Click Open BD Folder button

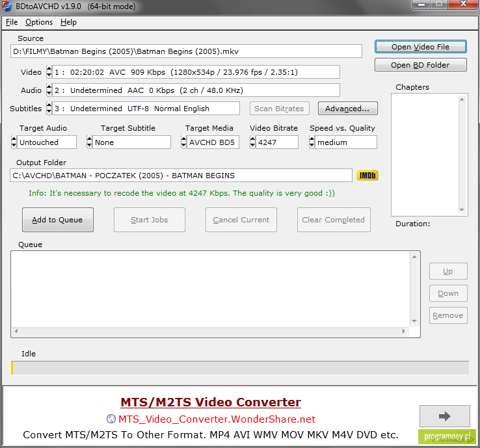pyautogui.click(x=421, y=65)
